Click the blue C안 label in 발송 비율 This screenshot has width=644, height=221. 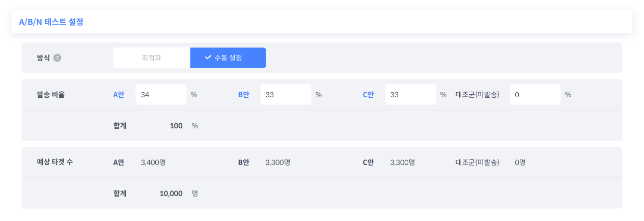click(368, 95)
